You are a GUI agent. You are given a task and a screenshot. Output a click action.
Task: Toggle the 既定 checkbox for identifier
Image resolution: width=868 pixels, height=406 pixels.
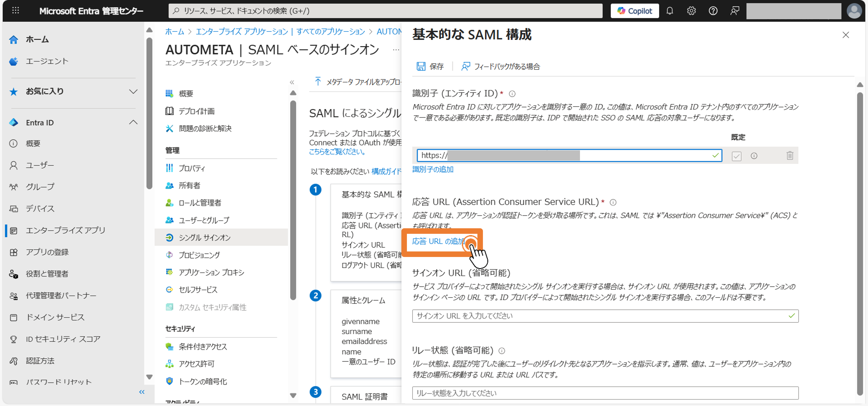(736, 156)
